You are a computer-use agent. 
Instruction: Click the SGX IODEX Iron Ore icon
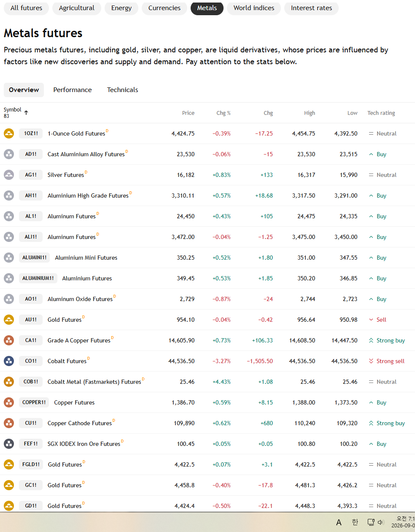point(9,444)
